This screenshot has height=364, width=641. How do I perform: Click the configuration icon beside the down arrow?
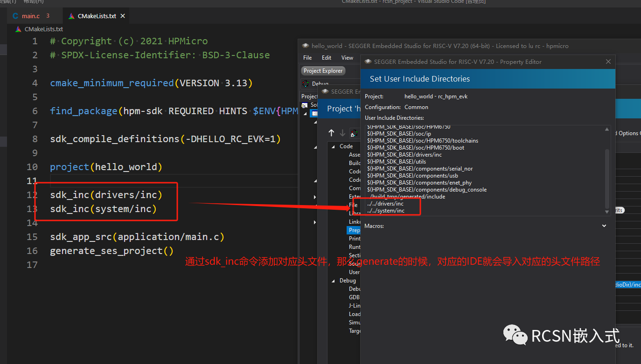[354, 133]
